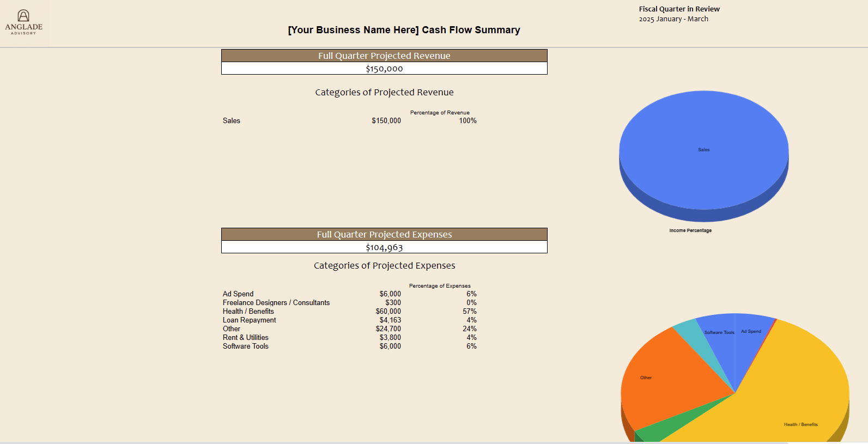The width and height of the screenshot is (868, 444).
Task: Click the Categories of Projected Revenue heading
Action: click(384, 93)
